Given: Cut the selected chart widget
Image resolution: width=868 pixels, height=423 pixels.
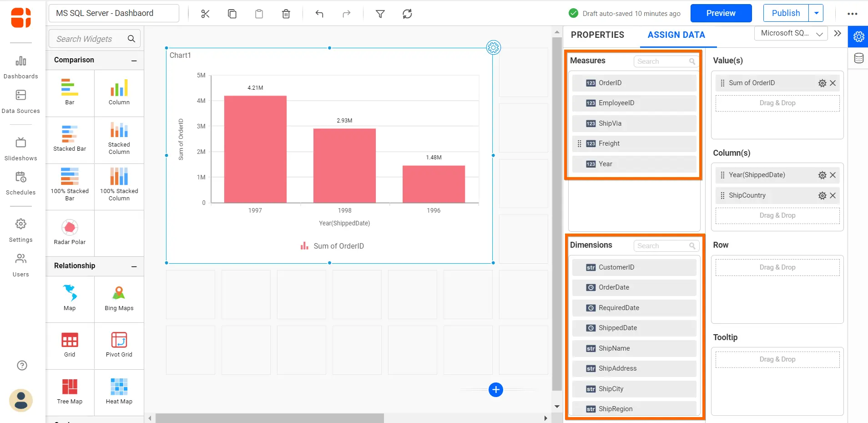Looking at the screenshot, I should point(204,14).
